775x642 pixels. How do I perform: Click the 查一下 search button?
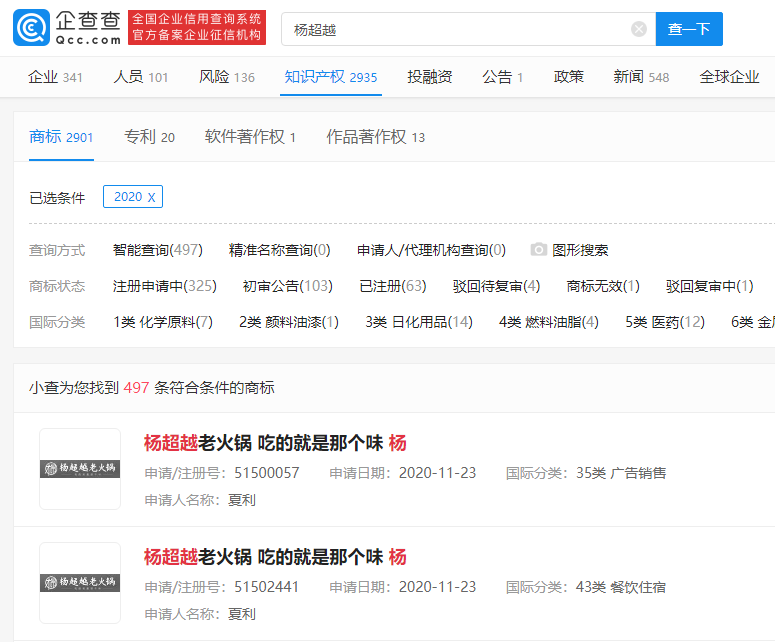(689, 29)
